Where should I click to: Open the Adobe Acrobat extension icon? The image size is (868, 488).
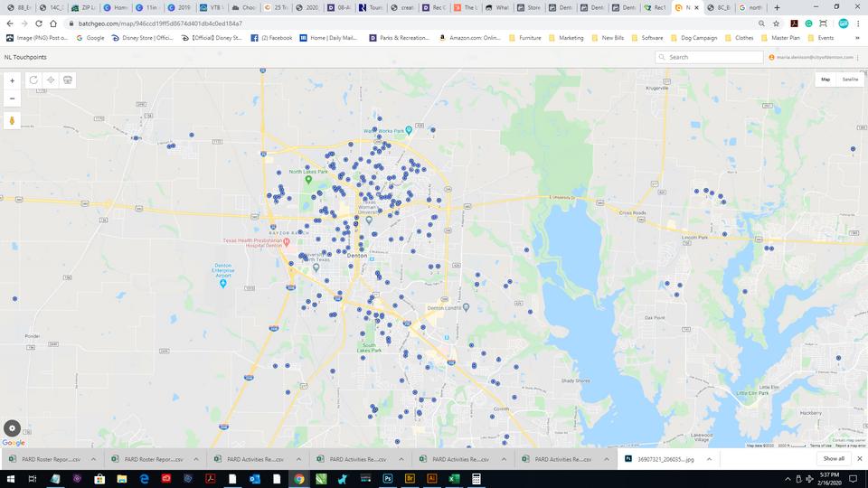pyautogui.click(x=794, y=23)
